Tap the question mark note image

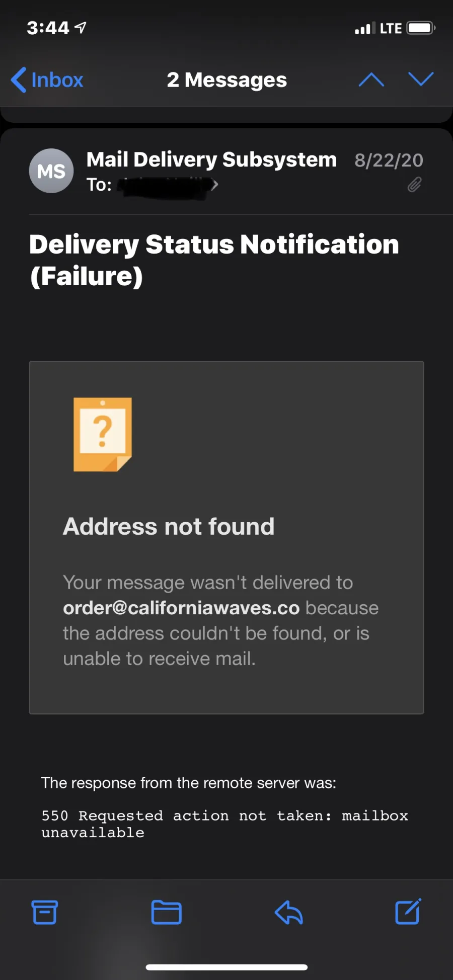coord(103,435)
